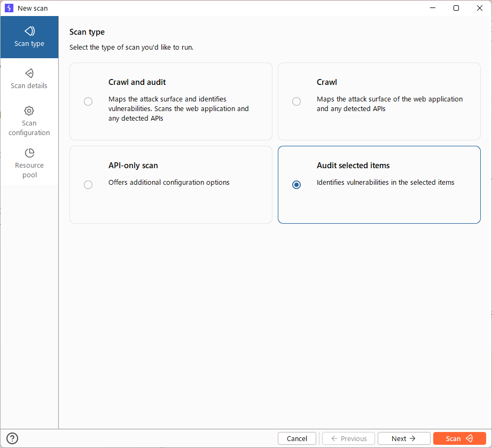Open help using the question mark icon
Screen dimensions: 492x448
[x=12, y=438]
